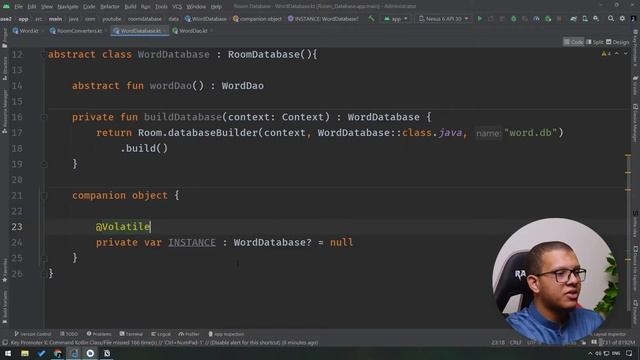Open the Navigate menu

68,7
